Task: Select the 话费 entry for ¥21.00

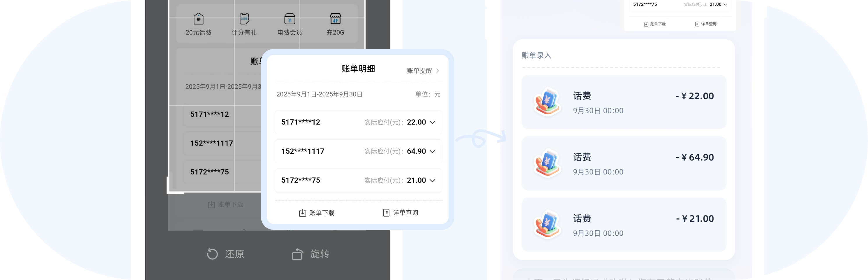Action: pos(624,225)
